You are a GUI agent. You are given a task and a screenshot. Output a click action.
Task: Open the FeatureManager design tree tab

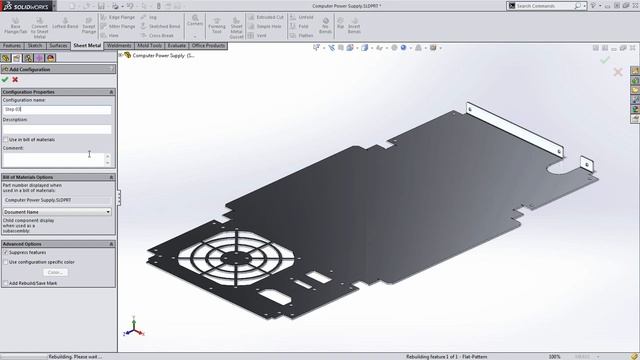(x=6, y=58)
